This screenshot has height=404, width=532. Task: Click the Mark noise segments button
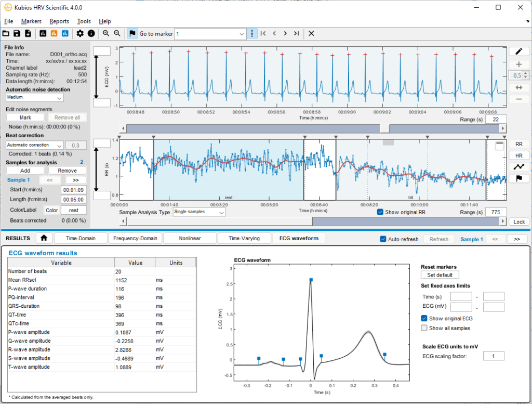click(25, 118)
